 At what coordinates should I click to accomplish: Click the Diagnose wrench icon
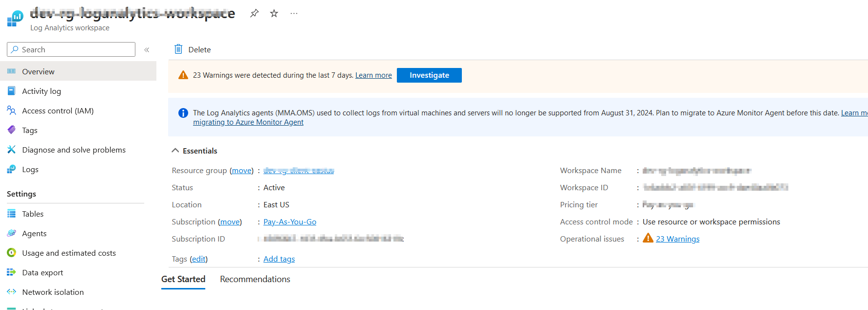[x=11, y=150]
